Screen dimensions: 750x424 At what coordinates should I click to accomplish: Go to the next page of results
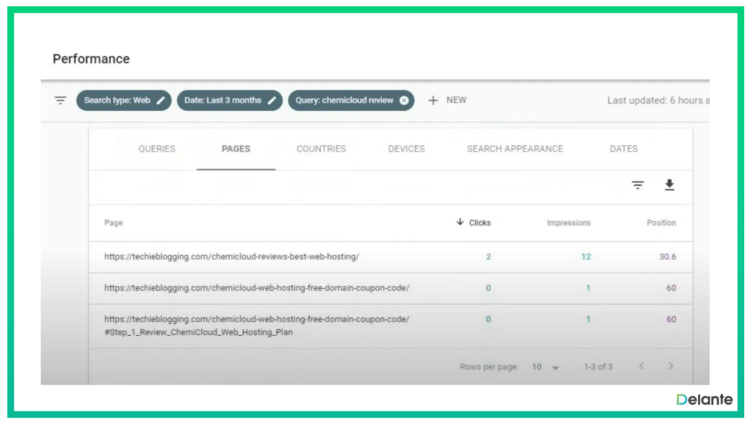[x=671, y=367]
